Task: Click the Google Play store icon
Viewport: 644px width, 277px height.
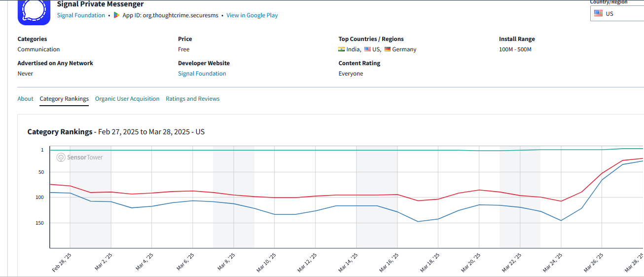Action: [116, 15]
